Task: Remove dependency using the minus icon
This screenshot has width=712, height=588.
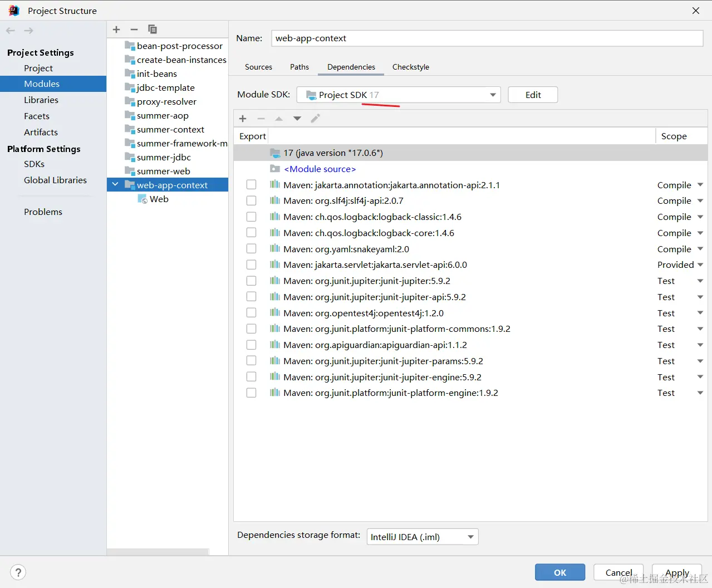Action: (x=261, y=119)
